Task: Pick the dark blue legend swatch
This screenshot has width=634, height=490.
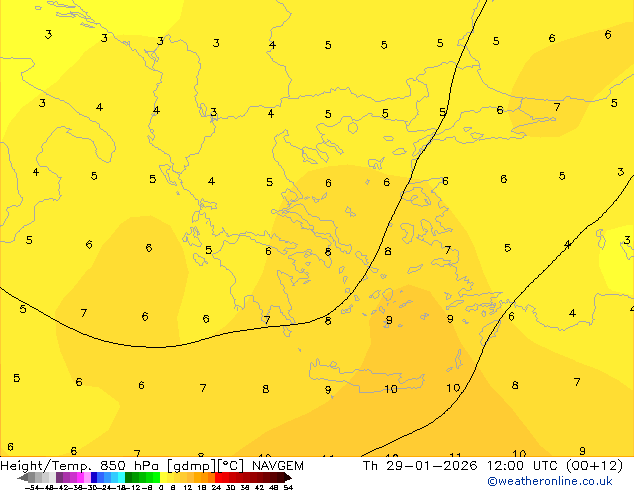Action: click(94, 477)
